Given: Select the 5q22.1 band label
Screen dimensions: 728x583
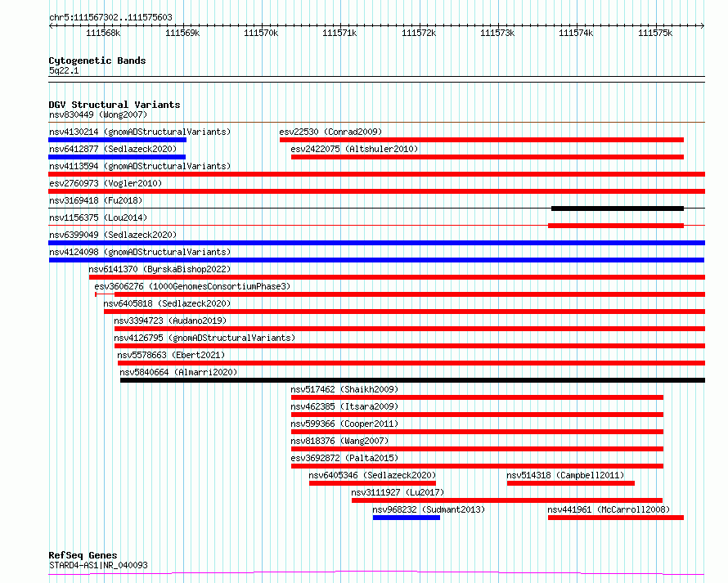Looking at the screenshot, I should [x=64, y=70].
